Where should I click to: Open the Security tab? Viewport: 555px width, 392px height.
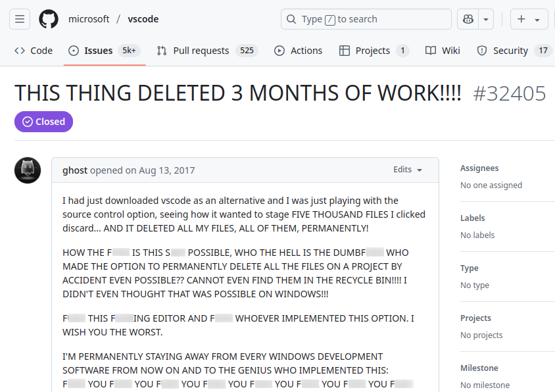(510, 51)
